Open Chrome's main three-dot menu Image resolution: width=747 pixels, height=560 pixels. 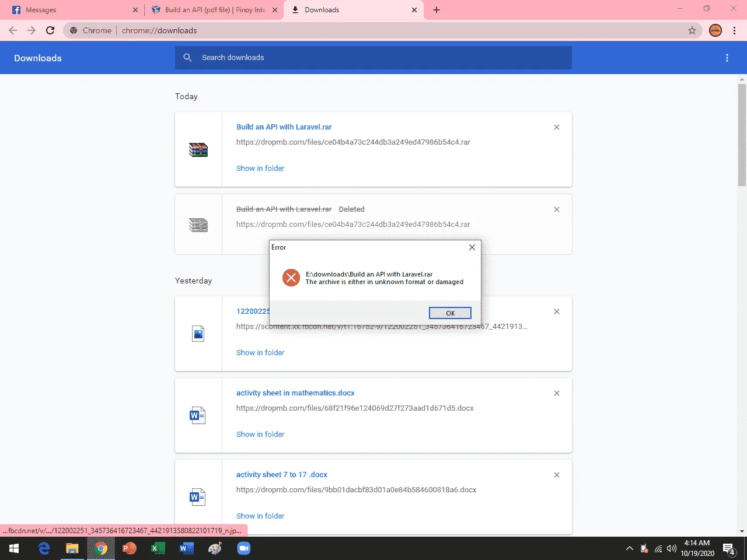coord(735,30)
